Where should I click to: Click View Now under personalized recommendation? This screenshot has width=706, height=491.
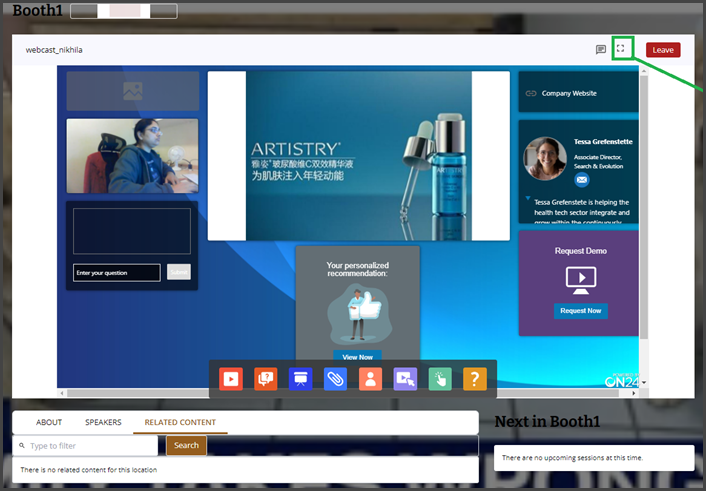358,356
